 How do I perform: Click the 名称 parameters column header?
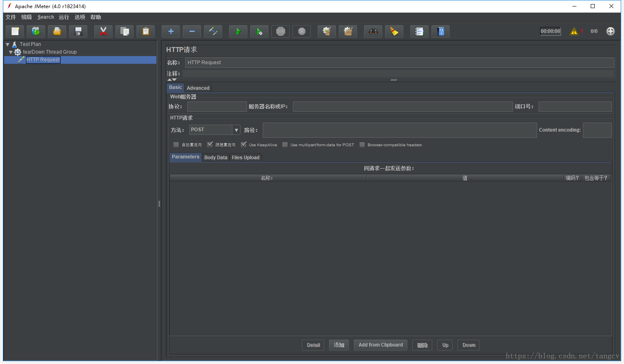point(268,178)
